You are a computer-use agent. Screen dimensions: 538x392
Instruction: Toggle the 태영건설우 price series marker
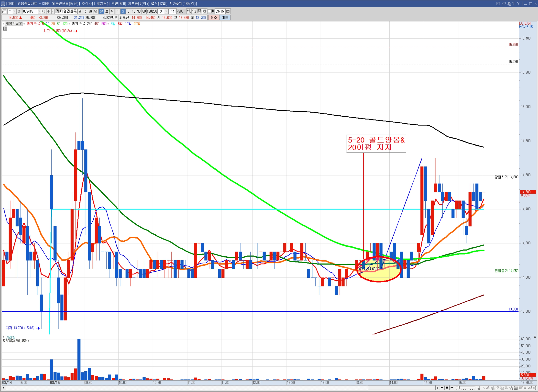(3, 24)
